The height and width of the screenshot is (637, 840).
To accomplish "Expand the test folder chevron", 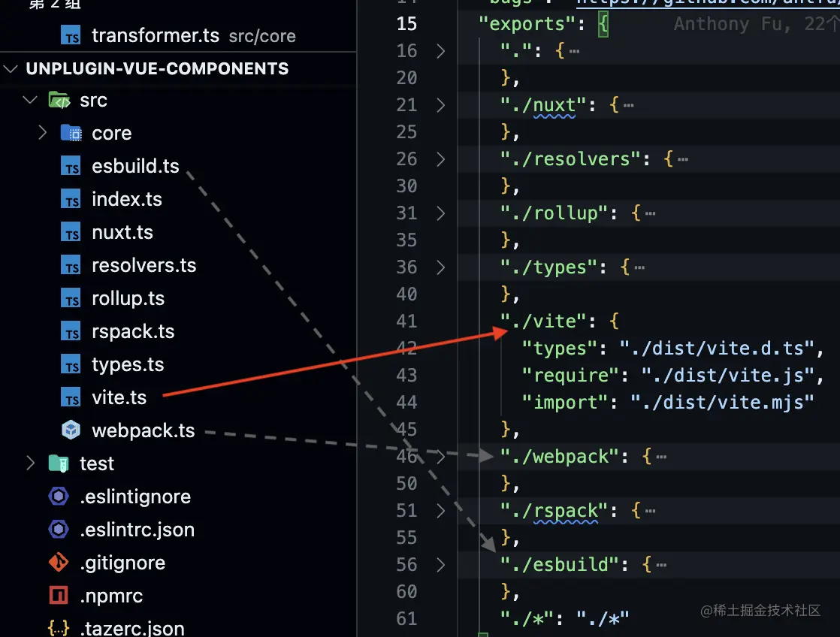I will pos(31,463).
